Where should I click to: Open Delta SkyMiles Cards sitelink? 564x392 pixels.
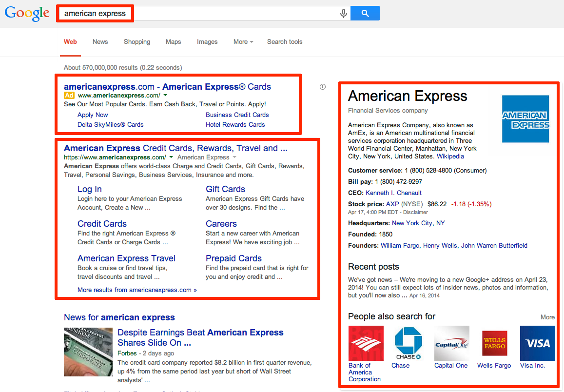click(111, 124)
